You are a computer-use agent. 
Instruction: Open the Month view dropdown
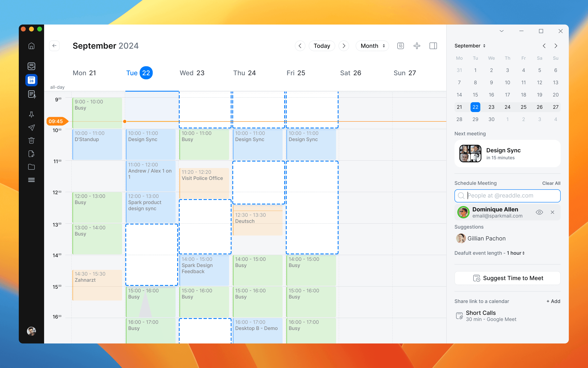(372, 46)
